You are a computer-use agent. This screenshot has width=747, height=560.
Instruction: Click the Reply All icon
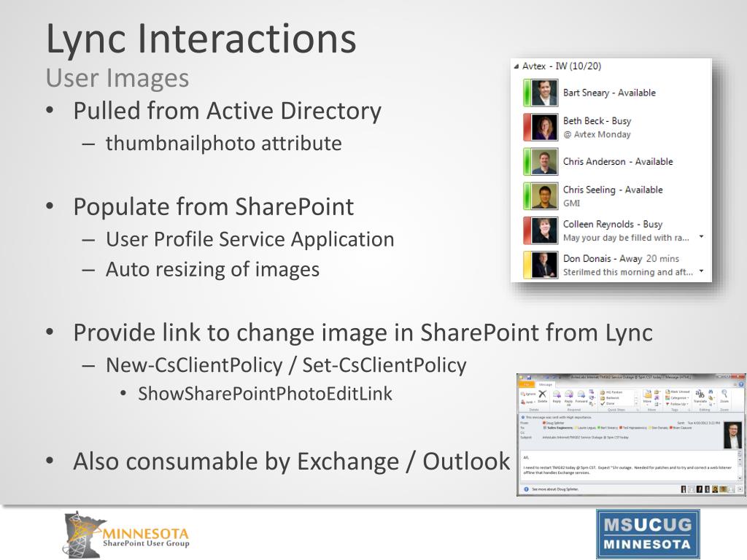(569, 394)
